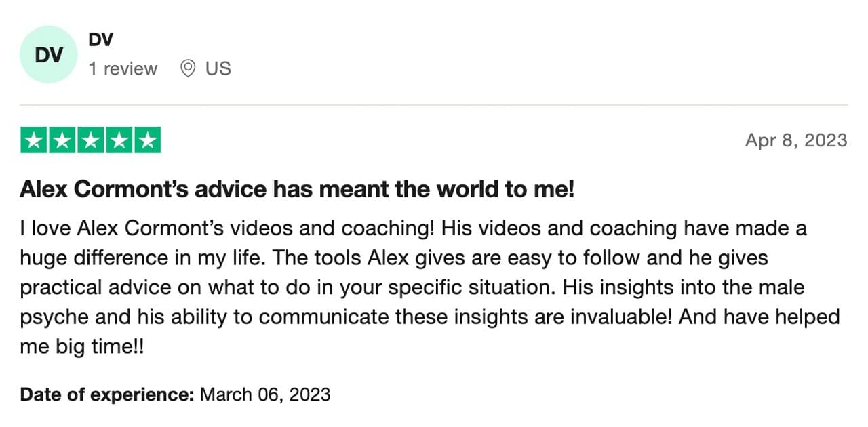Click 'Date of experience:' label
The width and height of the screenshot is (868, 427).
pos(108,394)
